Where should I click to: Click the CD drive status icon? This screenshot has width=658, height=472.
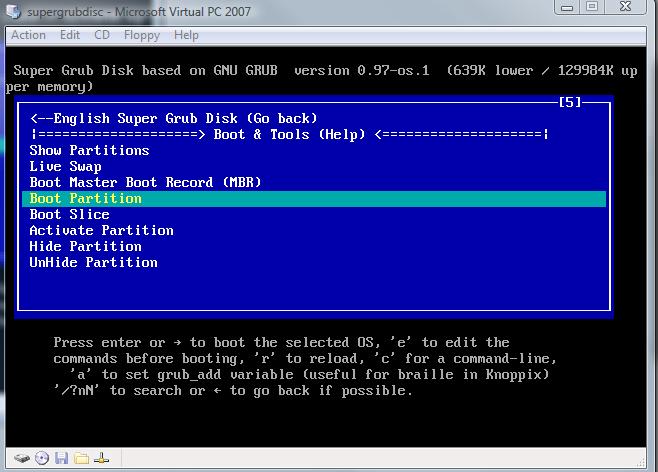point(42,458)
